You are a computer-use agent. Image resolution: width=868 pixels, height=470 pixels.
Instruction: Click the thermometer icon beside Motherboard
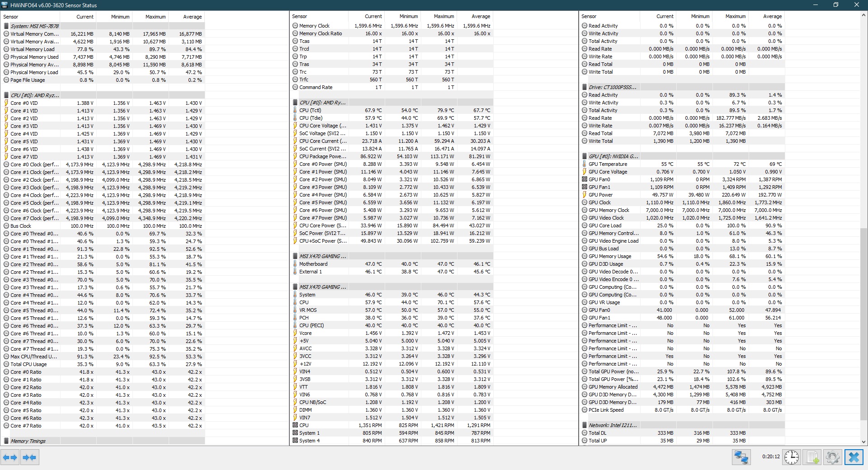coord(295,264)
